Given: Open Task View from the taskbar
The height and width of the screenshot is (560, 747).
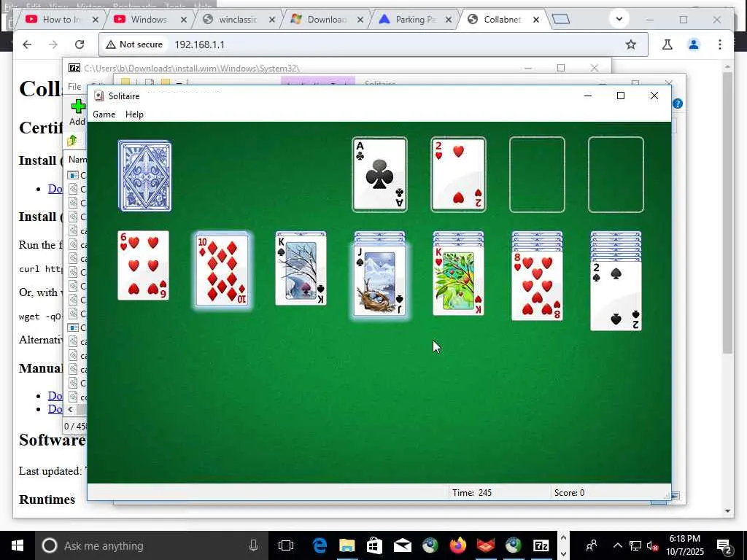Looking at the screenshot, I should point(286,545).
